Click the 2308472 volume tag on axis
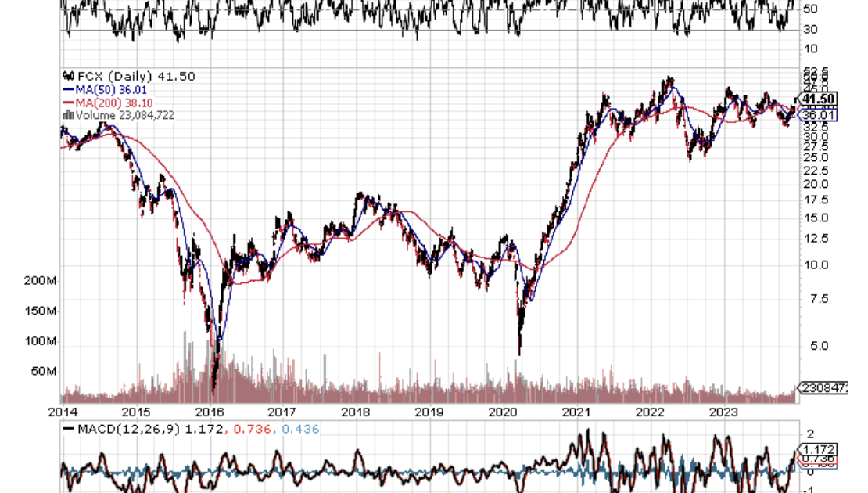The width and height of the screenshot is (868, 493). coord(824,388)
